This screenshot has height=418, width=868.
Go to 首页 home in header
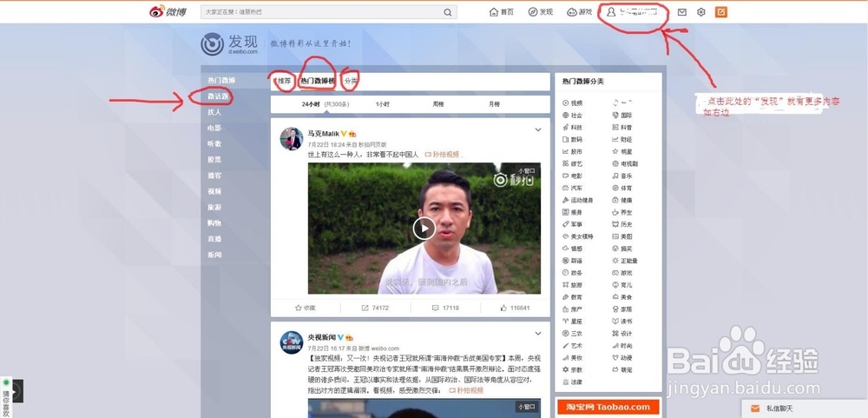[x=502, y=12]
